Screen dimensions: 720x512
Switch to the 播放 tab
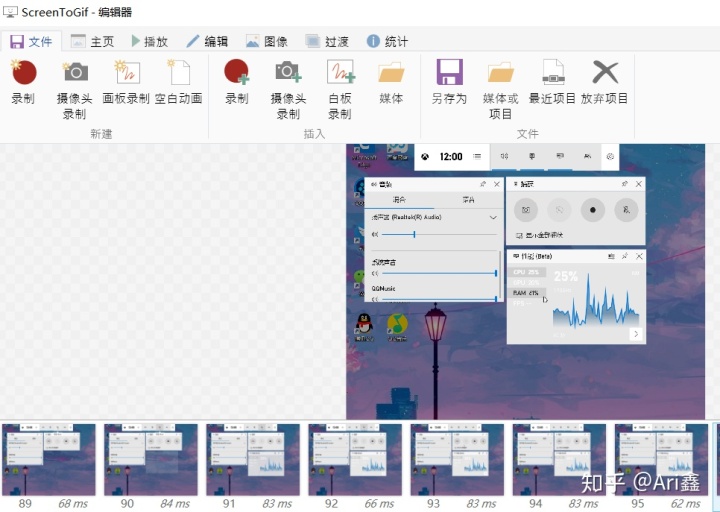click(x=150, y=42)
